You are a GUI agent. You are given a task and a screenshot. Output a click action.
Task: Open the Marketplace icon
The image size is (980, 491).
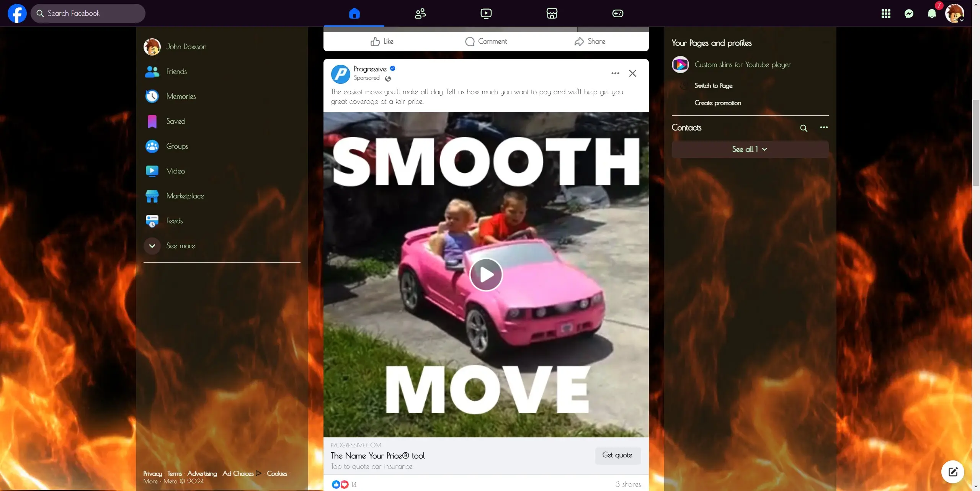click(551, 13)
